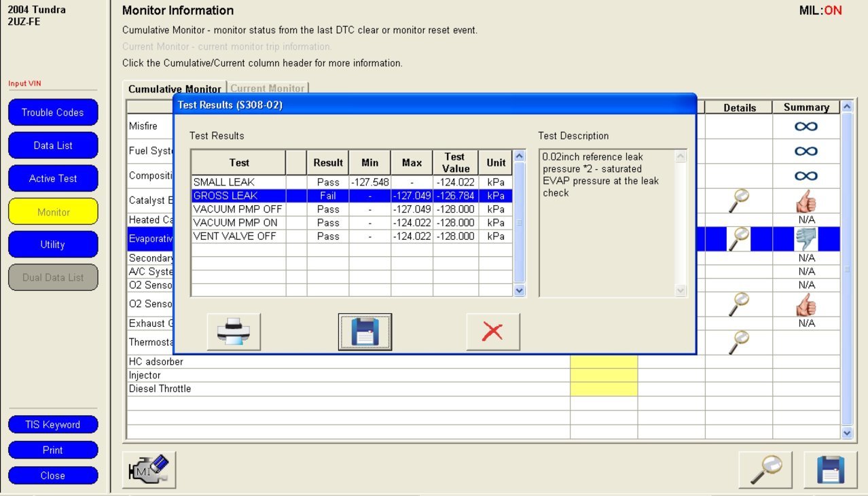868x496 pixels.
Task: Open Trouble Codes screen
Action: click(x=53, y=113)
